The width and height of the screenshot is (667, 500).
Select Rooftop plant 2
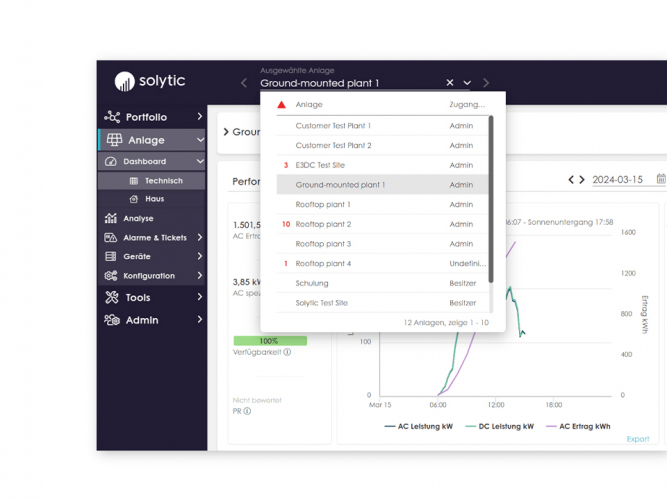coord(382,224)
